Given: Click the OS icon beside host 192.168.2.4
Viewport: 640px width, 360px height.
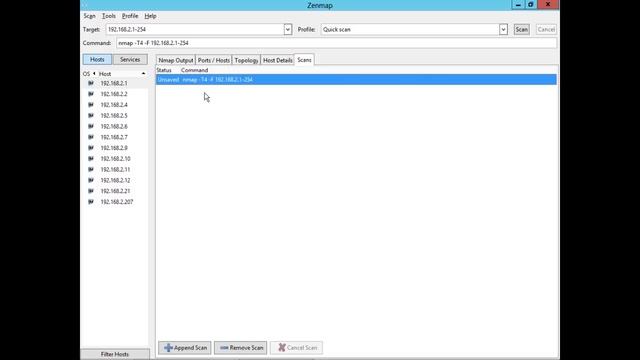Looking at the screenshot, I should pyautogui.click(x=91, y=105).
